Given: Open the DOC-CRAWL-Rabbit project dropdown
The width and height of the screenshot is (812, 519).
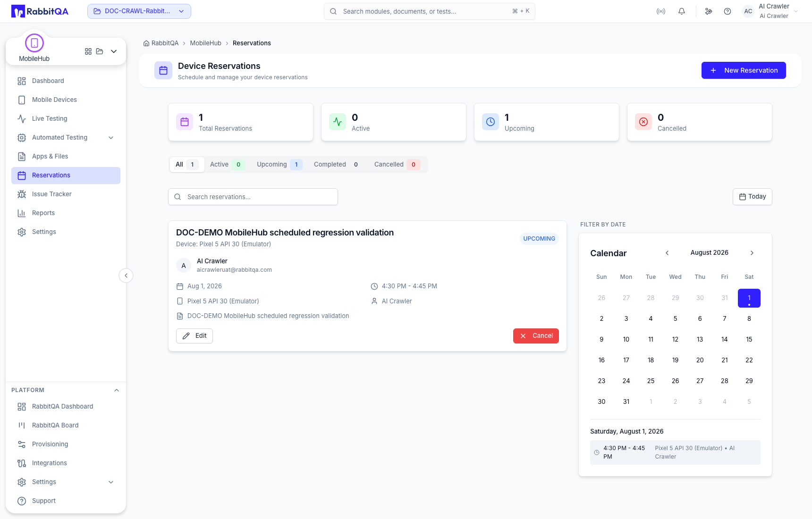Looking at the screenshot, I should pos(139,11).
